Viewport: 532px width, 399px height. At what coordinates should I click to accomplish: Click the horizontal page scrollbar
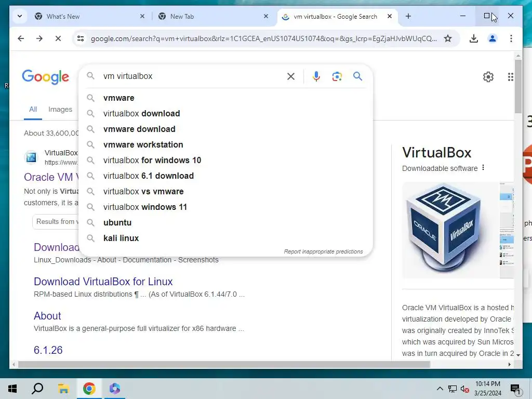click(224, 365)
